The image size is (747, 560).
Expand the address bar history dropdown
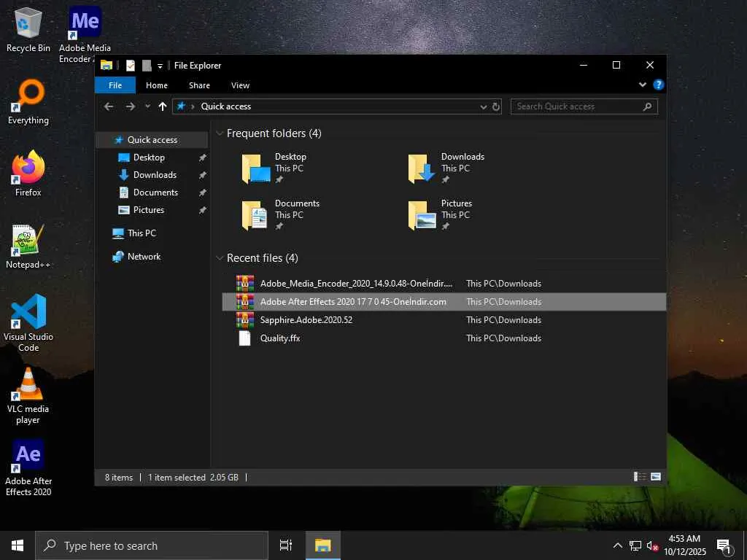pos(484,106)
